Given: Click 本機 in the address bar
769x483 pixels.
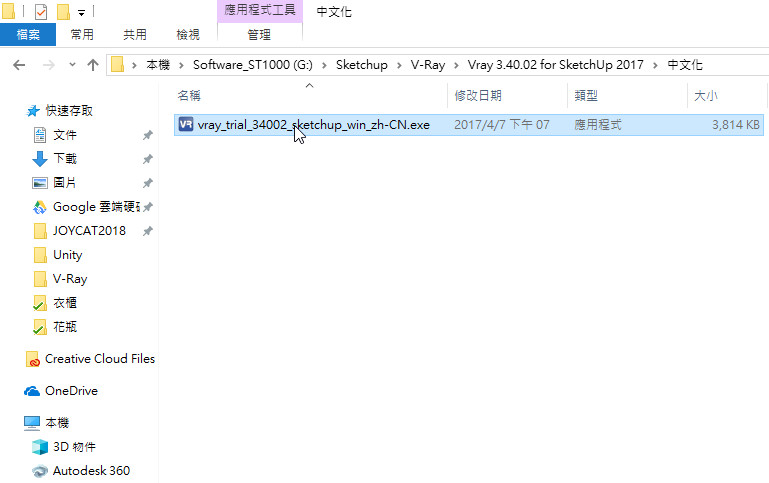Looking at the screenshot, I should (158, 65).
